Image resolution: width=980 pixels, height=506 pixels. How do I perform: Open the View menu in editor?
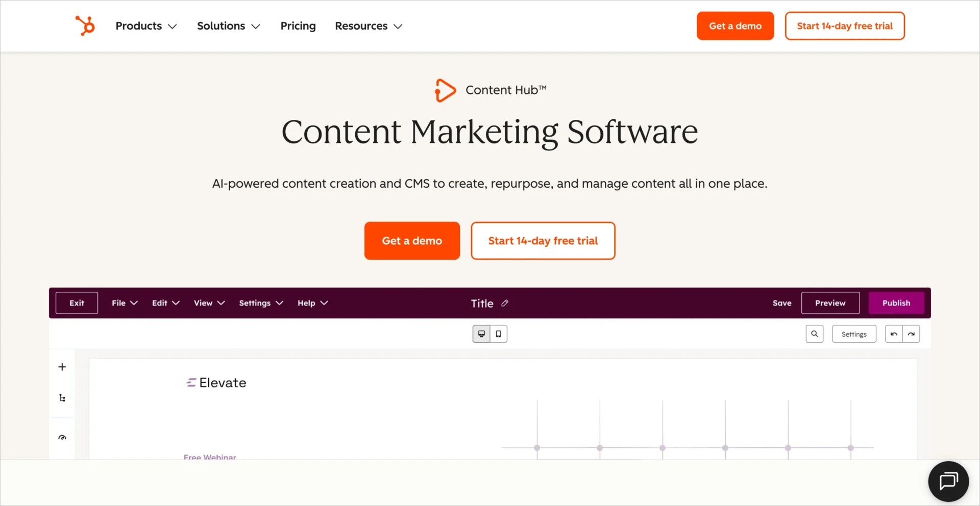(x=209, y=303)
